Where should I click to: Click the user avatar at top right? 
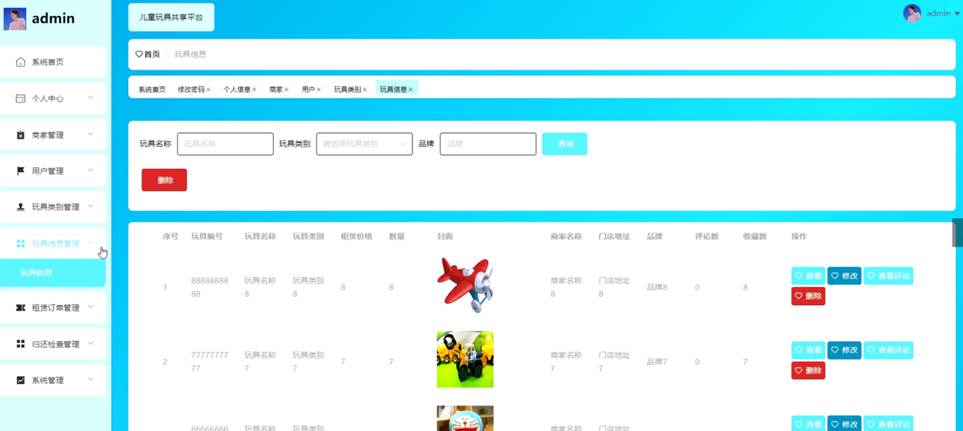point(912,14)
